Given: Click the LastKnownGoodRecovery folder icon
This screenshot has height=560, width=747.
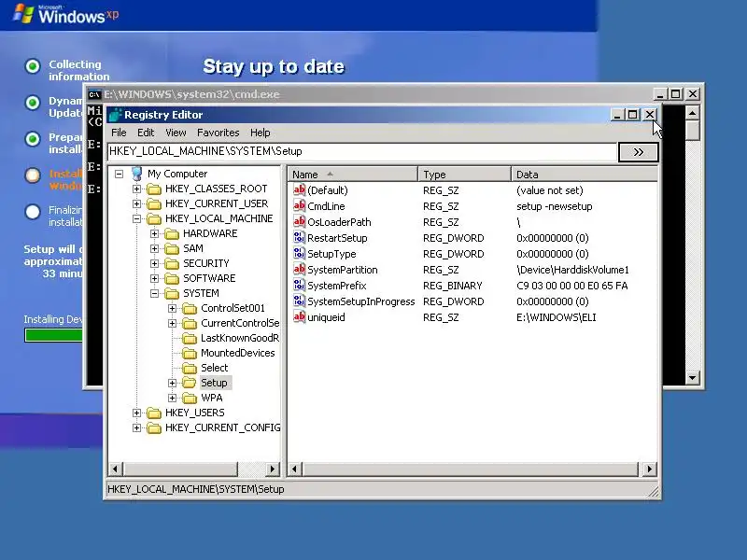Looking at the screenshot, I should pyautogui.click(x=190, y=339).
